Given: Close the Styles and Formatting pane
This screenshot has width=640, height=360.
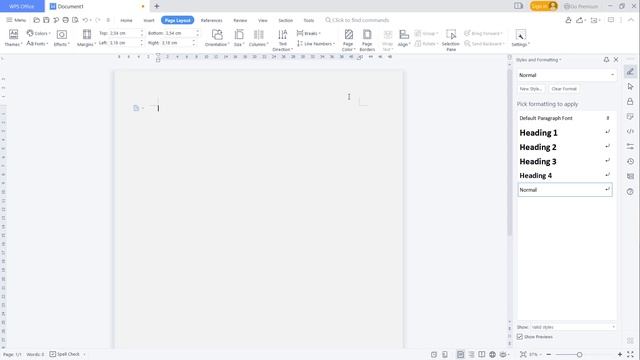Looking at the screenshot, I should (616, 60).
